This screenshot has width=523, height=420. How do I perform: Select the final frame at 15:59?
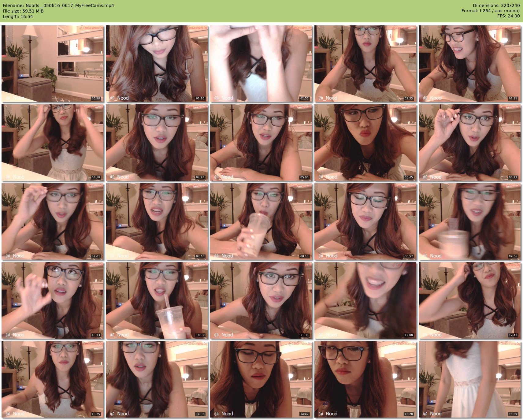click(x=470, y=379)
